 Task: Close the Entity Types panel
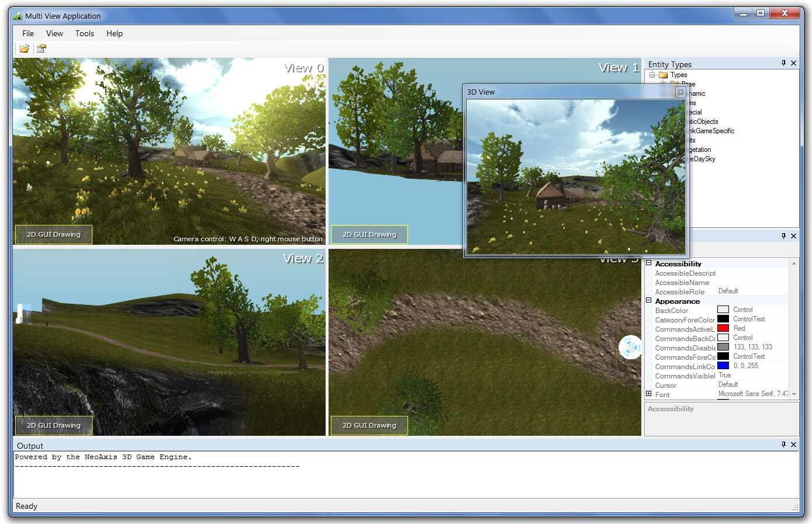(x=793, y=63)
